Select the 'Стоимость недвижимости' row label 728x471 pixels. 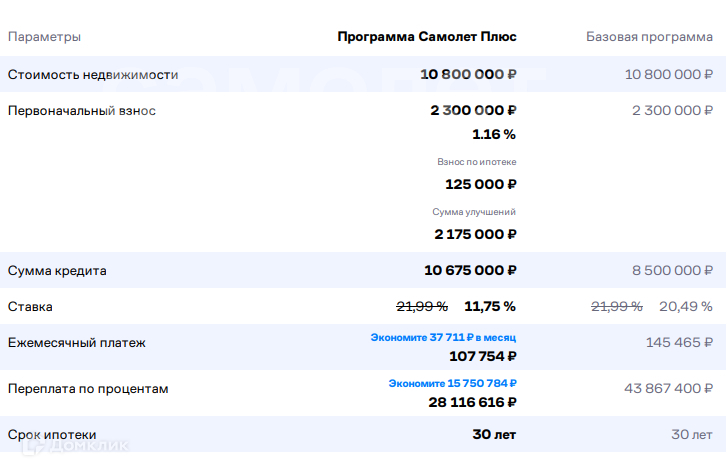tap(93, 74)
